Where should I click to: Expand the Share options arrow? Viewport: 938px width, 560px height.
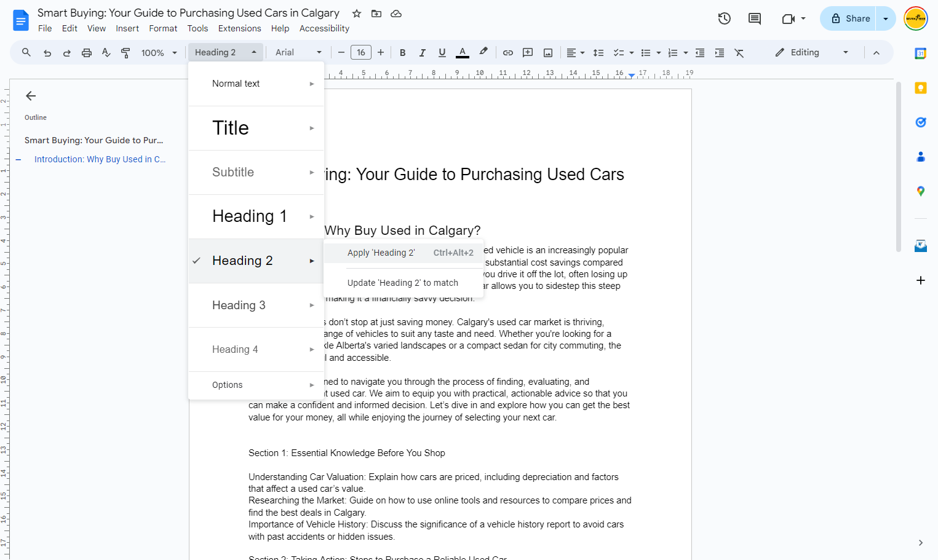tap(886, 18)
